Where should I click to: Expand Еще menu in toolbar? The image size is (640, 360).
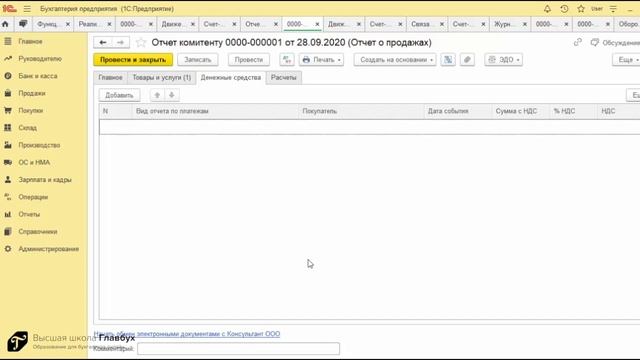[x=627, y=60]
